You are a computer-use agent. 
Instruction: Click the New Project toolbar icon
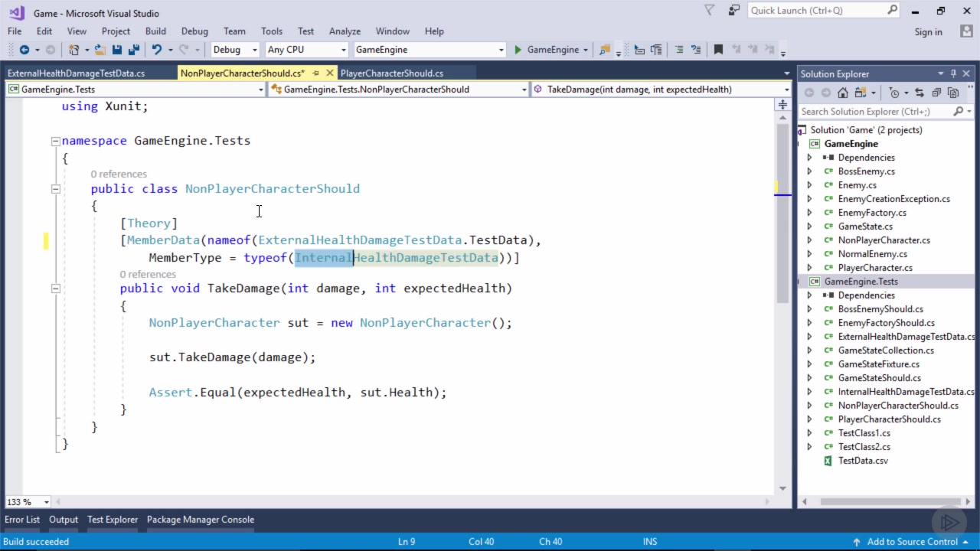(74, 50)
